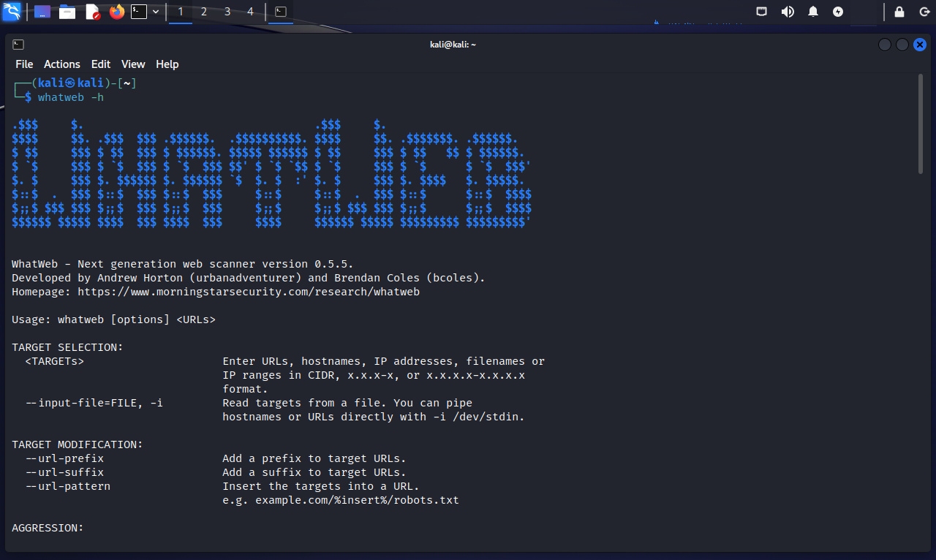Open the network connection tray icon

tap(762, 12)
